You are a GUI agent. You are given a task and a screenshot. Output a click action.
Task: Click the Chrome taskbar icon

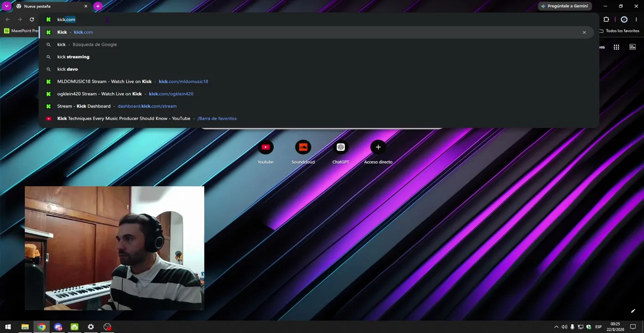point(42,327)
